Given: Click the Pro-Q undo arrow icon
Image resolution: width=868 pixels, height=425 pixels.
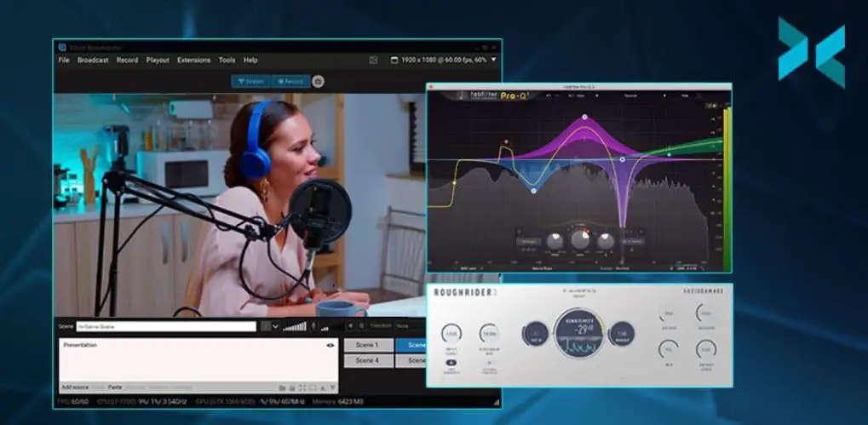Looking at the screenshot, I should pyautogui.click(x=549, y=95).
